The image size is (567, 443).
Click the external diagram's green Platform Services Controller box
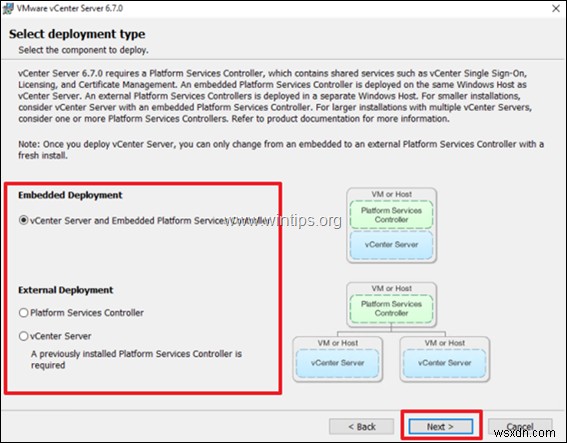(391, 308)
